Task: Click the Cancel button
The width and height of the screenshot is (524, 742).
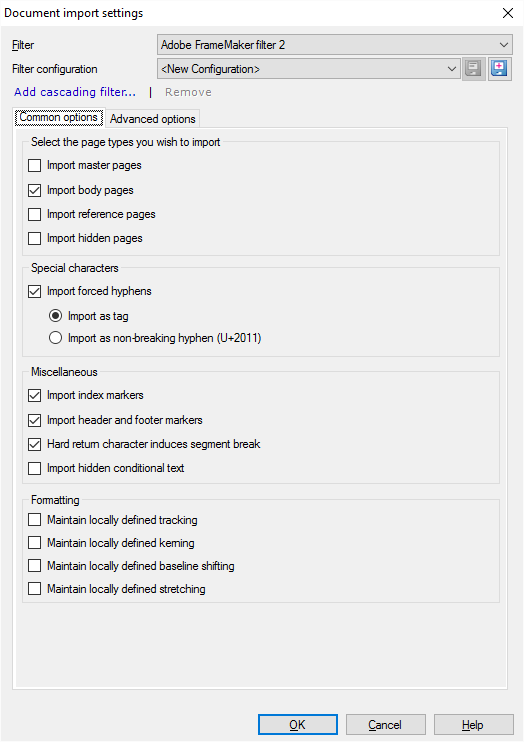Action: pyautogui.click(x=385, y=724)
